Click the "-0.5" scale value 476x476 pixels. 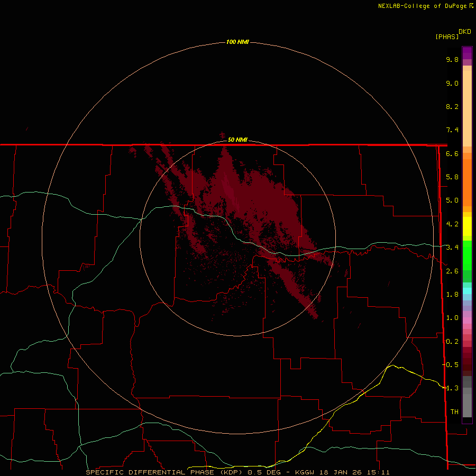pos(450,365)
